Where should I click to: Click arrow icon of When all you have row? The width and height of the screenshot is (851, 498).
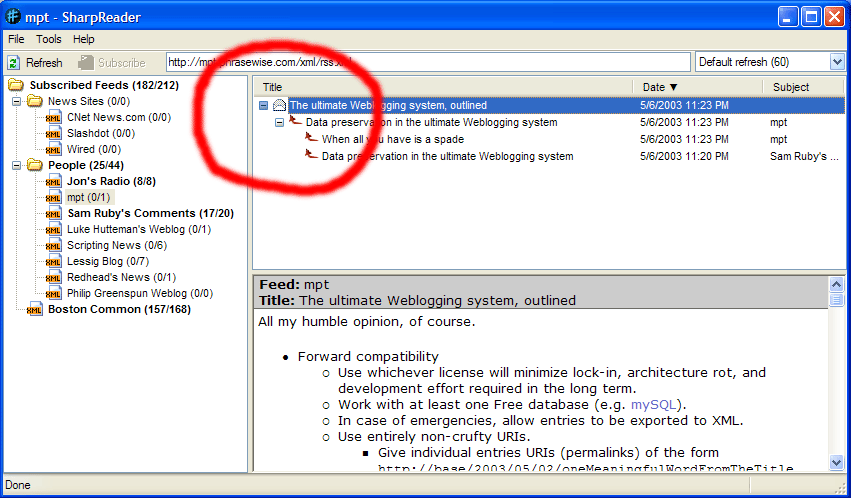click(x=312, y=137)
